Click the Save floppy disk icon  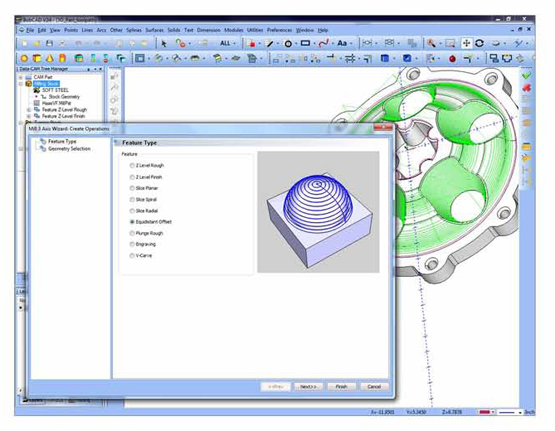tap(49, 43)
